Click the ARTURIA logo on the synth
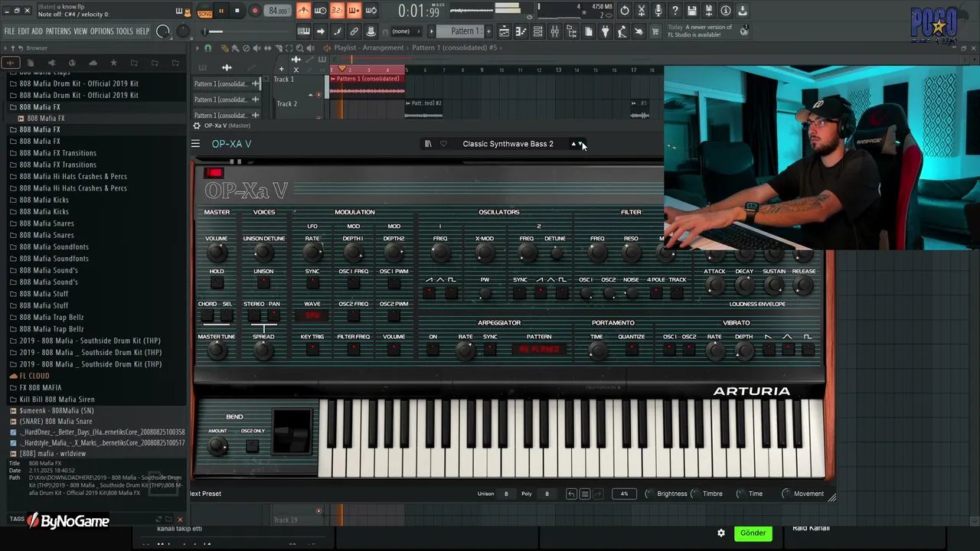Screen dimensions: 980x551 pos(752,392)
